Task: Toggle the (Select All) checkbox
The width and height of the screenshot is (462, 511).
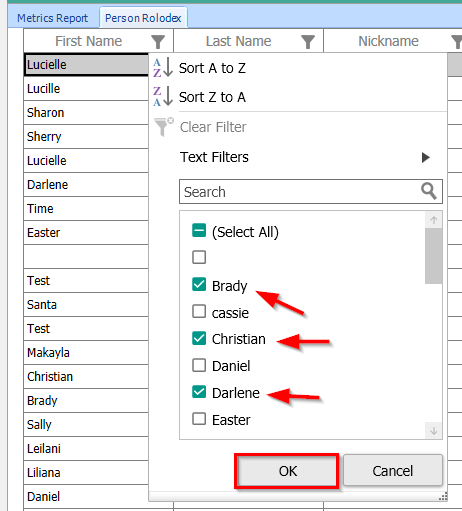Action: (199, 230)
